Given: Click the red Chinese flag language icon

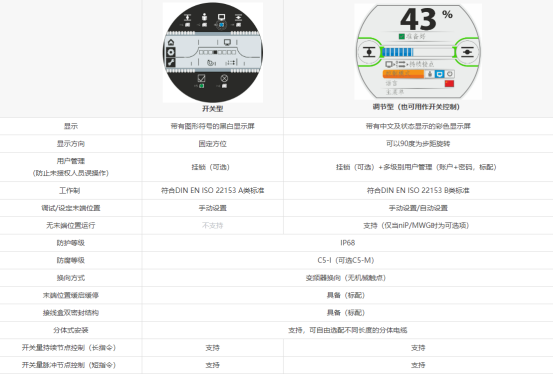Looking at the screenshot, I should (x=449, y=84).
